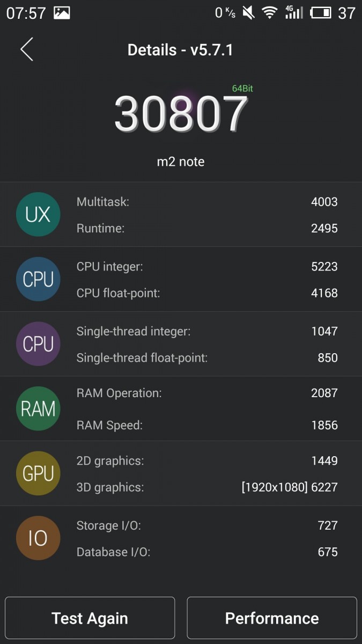
Task: Tap the total score 30807
Action: pos(181,114)
